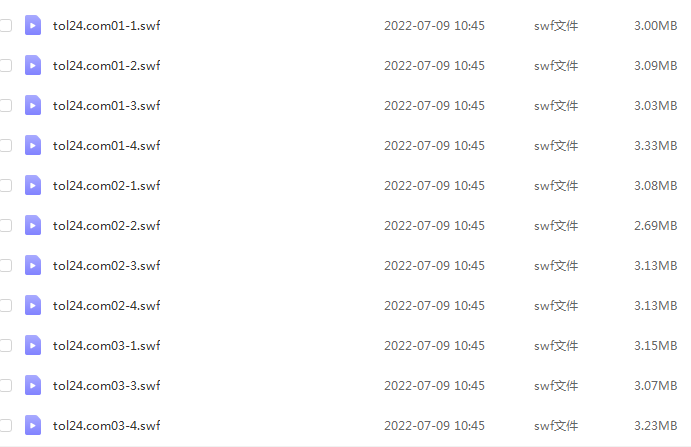Click the file icon for tol24.com01-1.swf
This screenshot has width=691, height=447.
(x=33, y=26)
